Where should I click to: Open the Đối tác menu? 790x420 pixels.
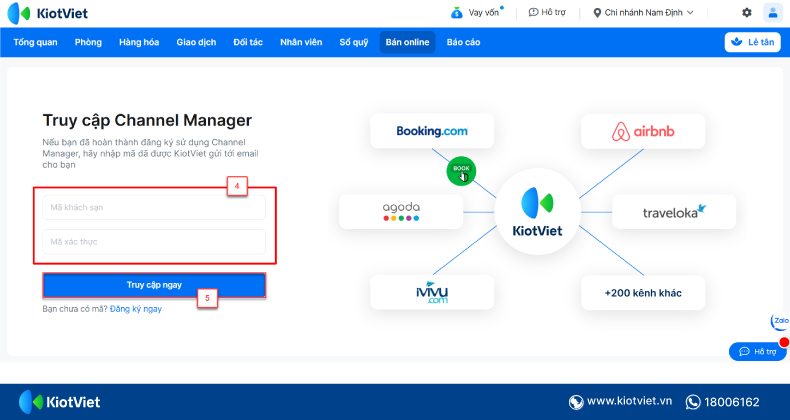click(x=248, y=42)
